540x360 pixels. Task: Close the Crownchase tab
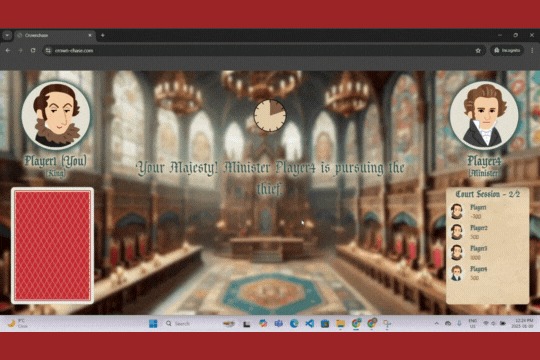(90, 35)
